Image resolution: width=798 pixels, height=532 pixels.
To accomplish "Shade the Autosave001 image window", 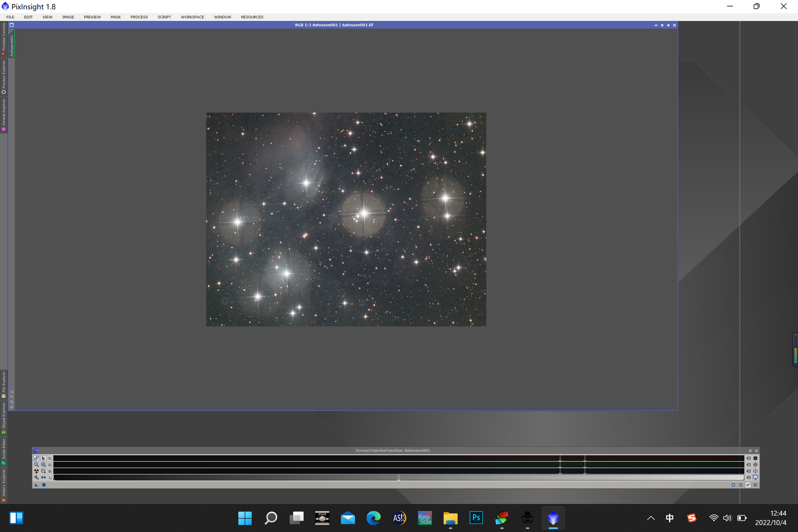I will [x=662, y=25].
